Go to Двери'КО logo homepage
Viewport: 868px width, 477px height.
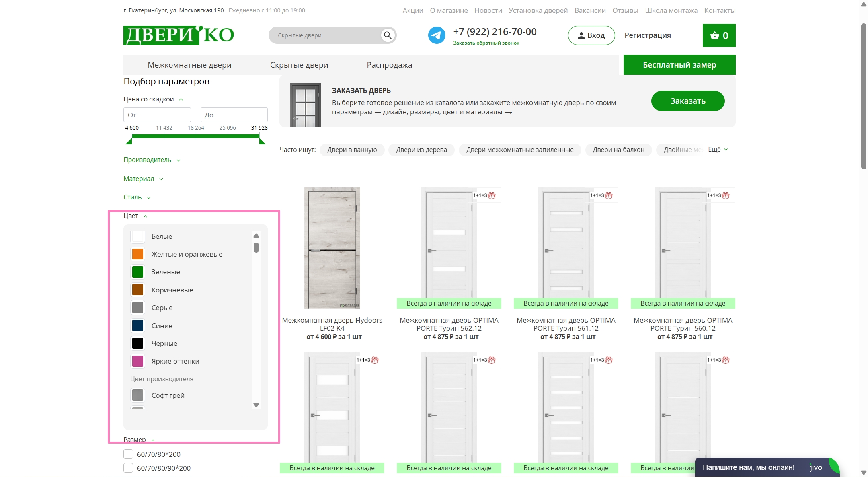pos(179,35)
